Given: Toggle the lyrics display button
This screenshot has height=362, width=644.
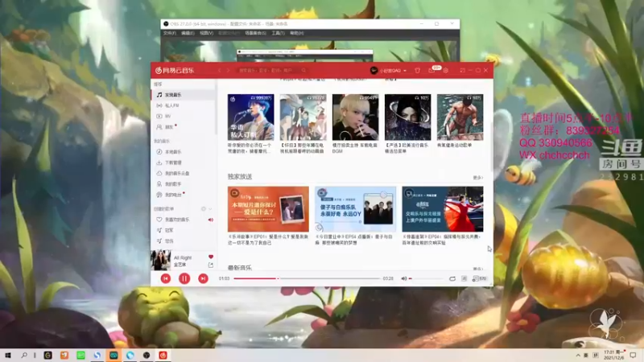Looking at the screenshot, I should [x=464, y=278].
